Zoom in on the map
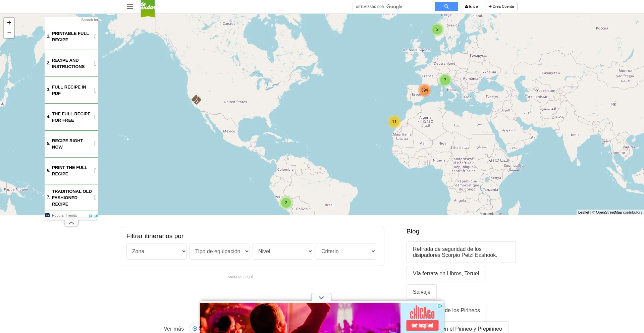 (9, 22)
